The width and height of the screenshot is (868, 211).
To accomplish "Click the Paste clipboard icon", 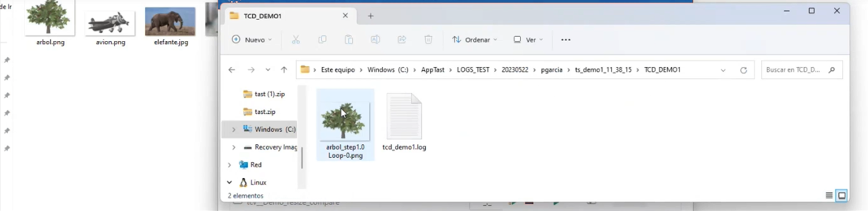I will coord(349,40).
